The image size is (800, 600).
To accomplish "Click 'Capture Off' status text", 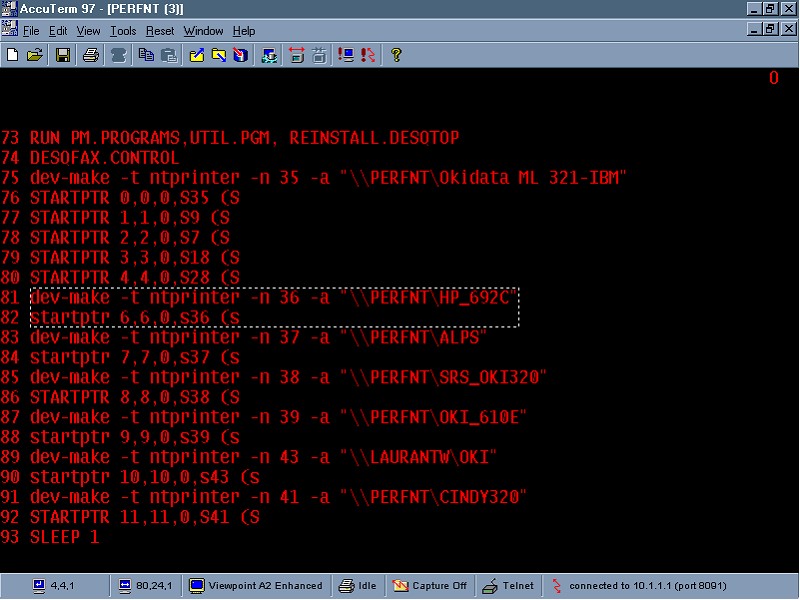I will point(439,586).
